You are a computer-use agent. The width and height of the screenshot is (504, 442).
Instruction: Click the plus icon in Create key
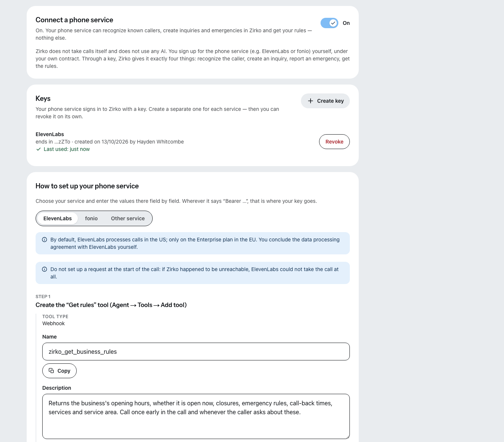coord(311,101)
